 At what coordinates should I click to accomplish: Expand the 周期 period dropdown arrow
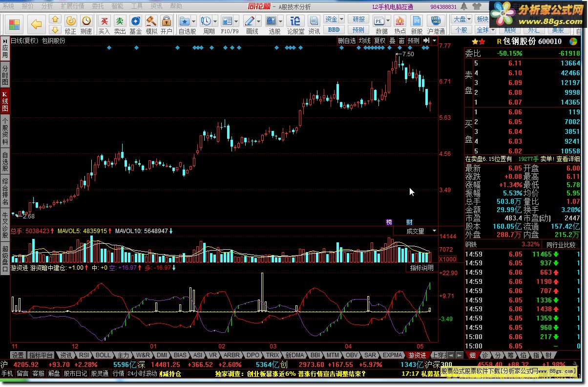tap(215, 21)
